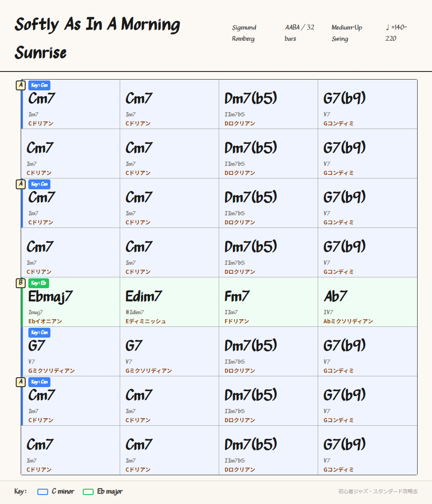Click the Key: Cm badge on the last A section
The width and height of the screenshot is (432, 504).
[x=39, y=382]
